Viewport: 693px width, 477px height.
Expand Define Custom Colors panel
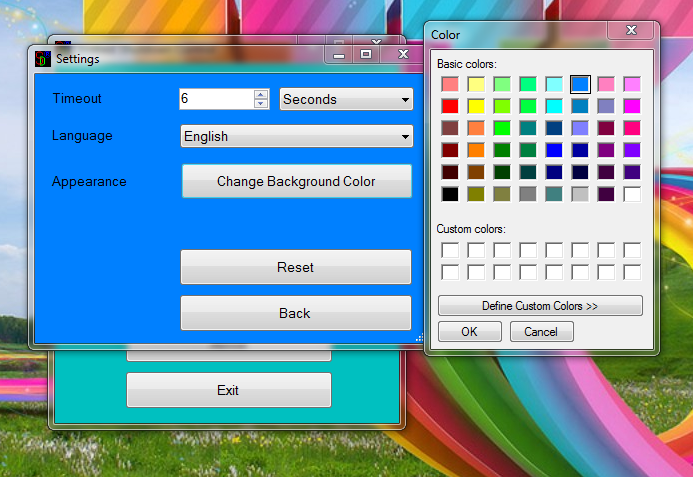click(x=540, y=305)
